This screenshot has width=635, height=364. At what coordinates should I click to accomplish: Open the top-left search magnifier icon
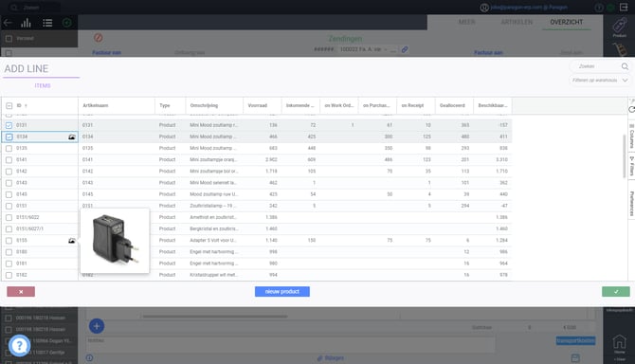click(14, 8)
